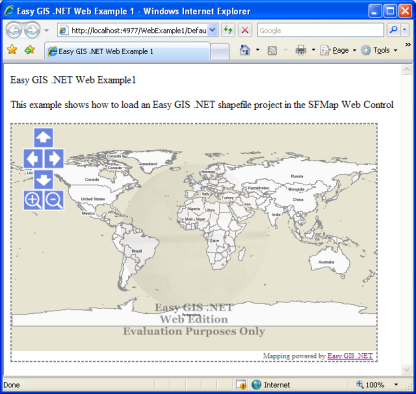The height and width of the screenshot is (394, 416).
Task: Expand the Print dropdown arrow
Action: click(x=313, y=50)
